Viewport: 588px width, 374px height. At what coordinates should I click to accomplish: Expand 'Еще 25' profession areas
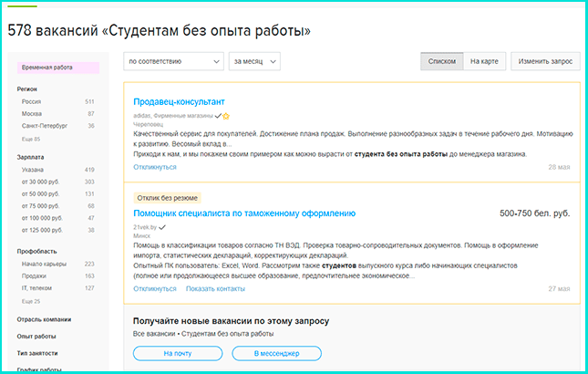pyautogui.click(x=31, y=301)
